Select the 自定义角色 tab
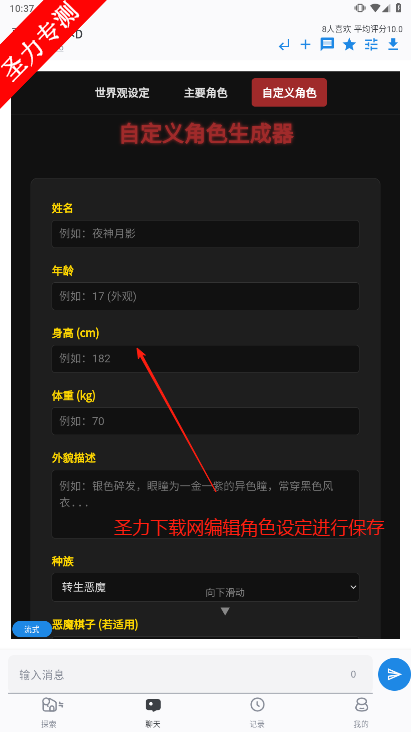 pyautogui.click(x=289, y=92)
